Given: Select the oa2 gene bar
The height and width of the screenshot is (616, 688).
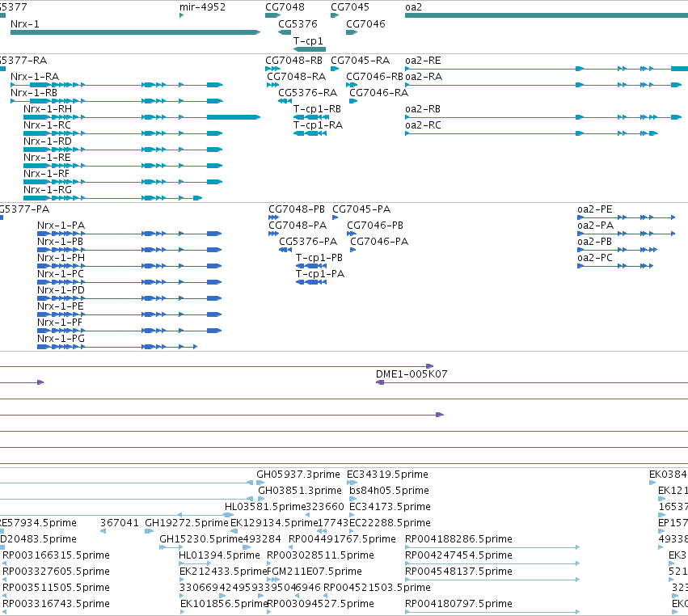Looking at the screenshot, I should pyautogui.click(x=547, y=15).
